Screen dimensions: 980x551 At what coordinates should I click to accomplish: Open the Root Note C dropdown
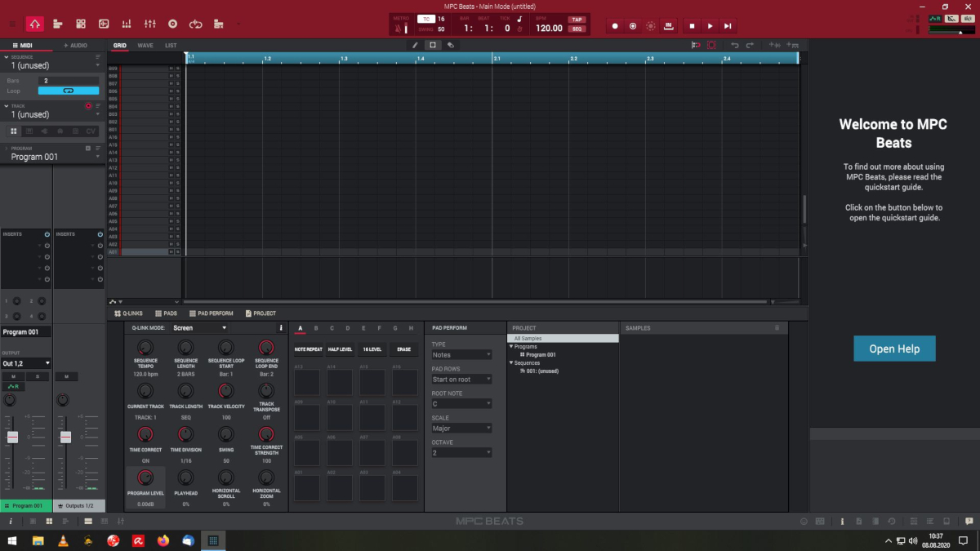[x=461, y=404]
